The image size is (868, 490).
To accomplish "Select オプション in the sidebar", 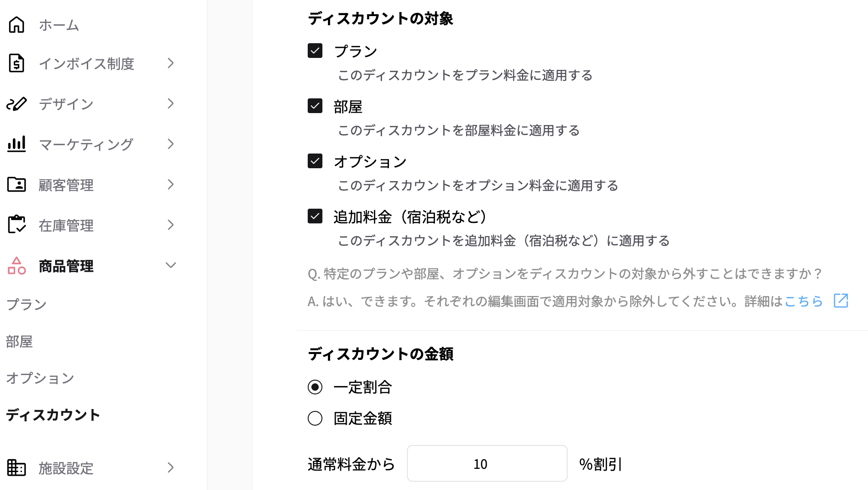I will 39,378.
